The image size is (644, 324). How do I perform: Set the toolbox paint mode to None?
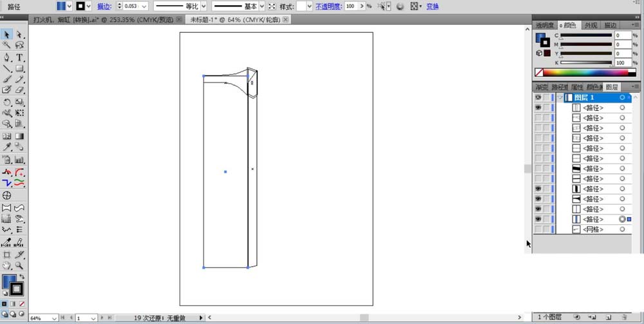click(x=22, y=304)
